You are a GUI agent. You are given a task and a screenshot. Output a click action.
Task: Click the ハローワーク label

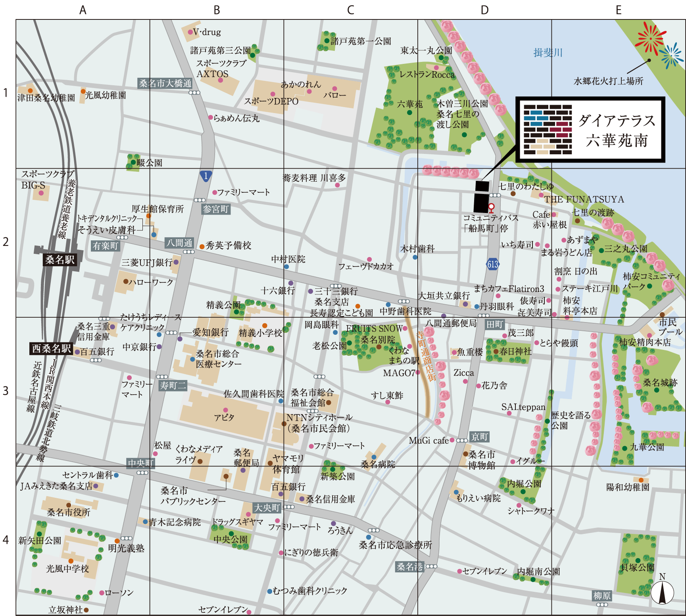tap(151, 282)
